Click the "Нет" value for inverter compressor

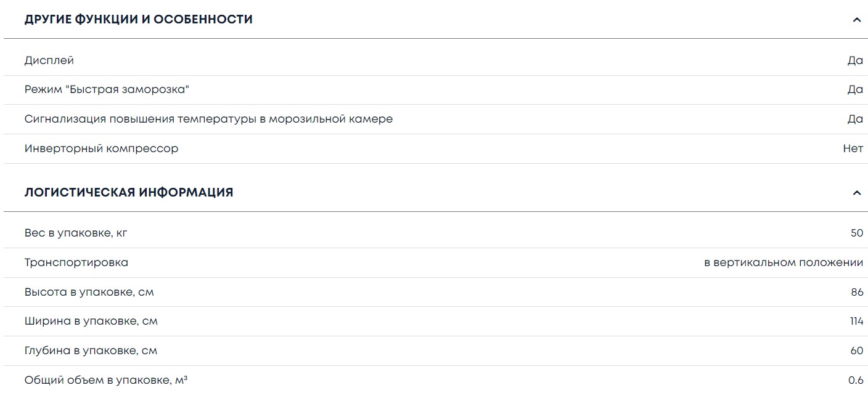(853, 148)
